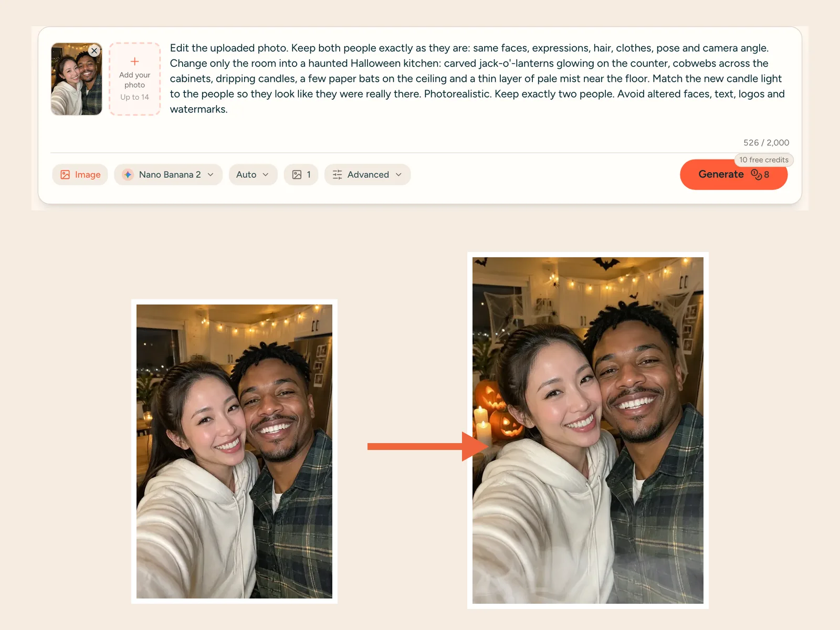Click the Nano Banana 2 model icon
The width and height of the screenshot is (840, 630).
click(x=128, y=174)
